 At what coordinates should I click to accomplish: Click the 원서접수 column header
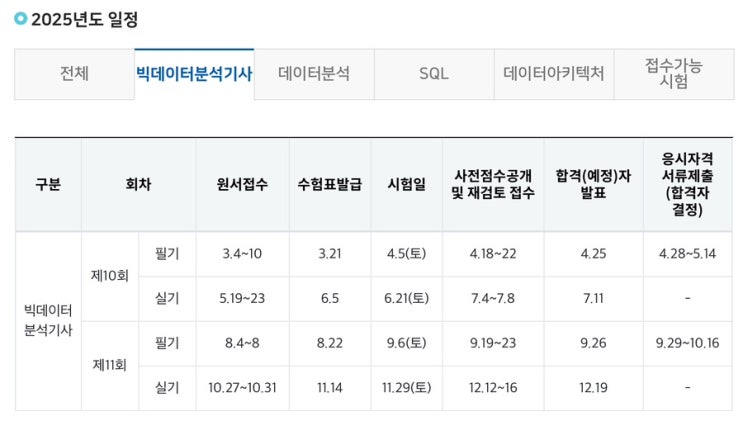[242, 184]
